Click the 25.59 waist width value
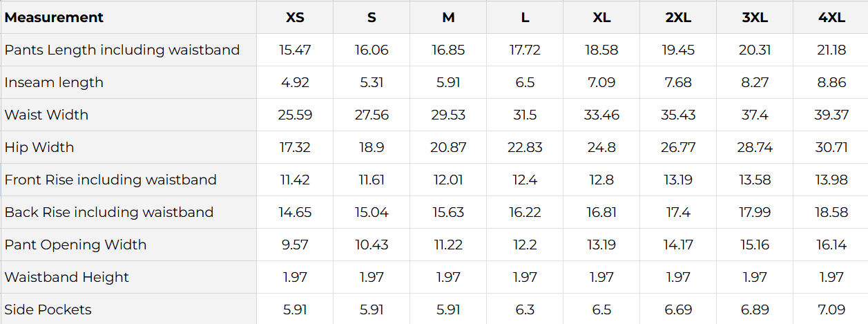 [295, 115]
